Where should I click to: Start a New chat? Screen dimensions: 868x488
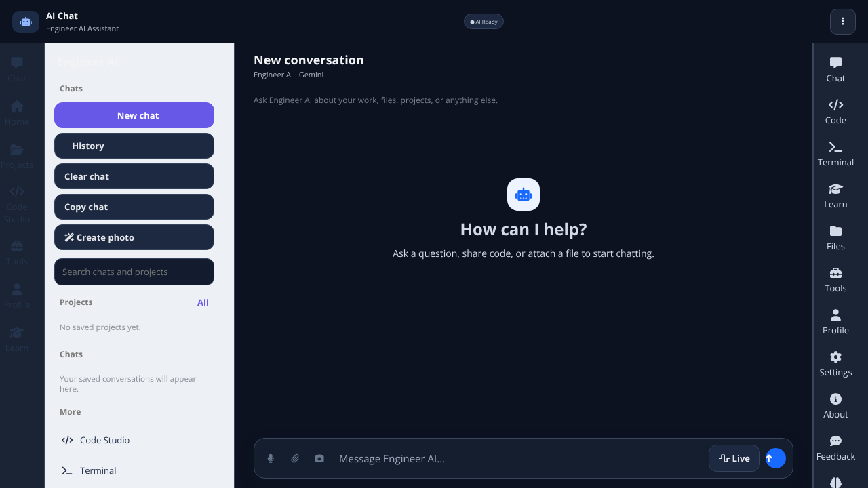(x=134, y=115)
